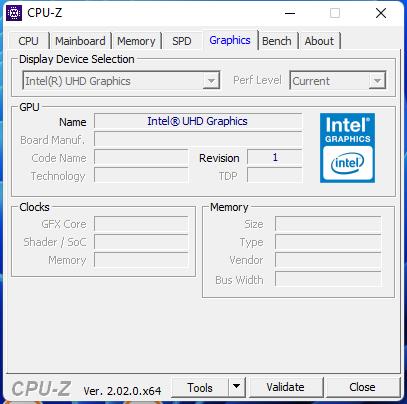This screenshot has height=404, width=407.
Task: Expand the Display Device Selection combo box
Action: click(121, 81)
